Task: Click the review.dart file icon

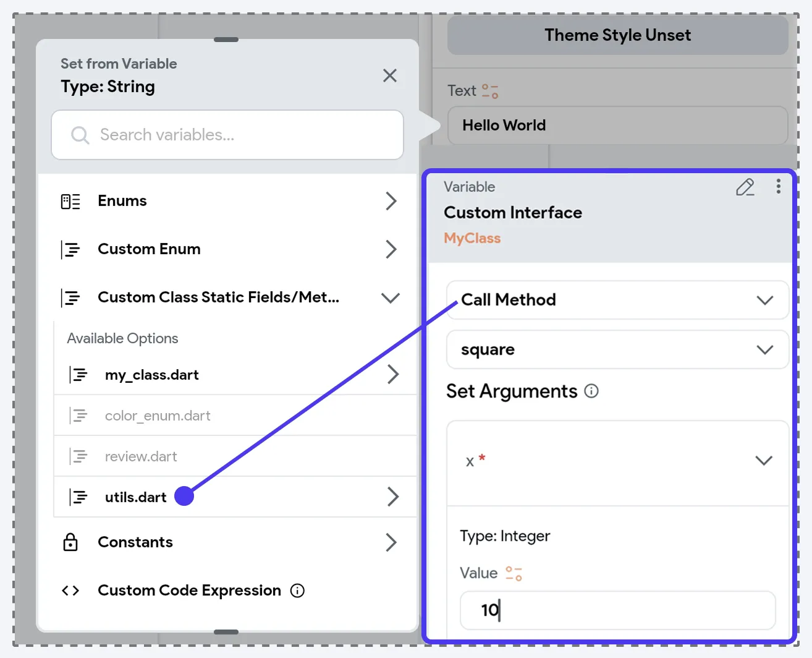Action: point(78,456)
